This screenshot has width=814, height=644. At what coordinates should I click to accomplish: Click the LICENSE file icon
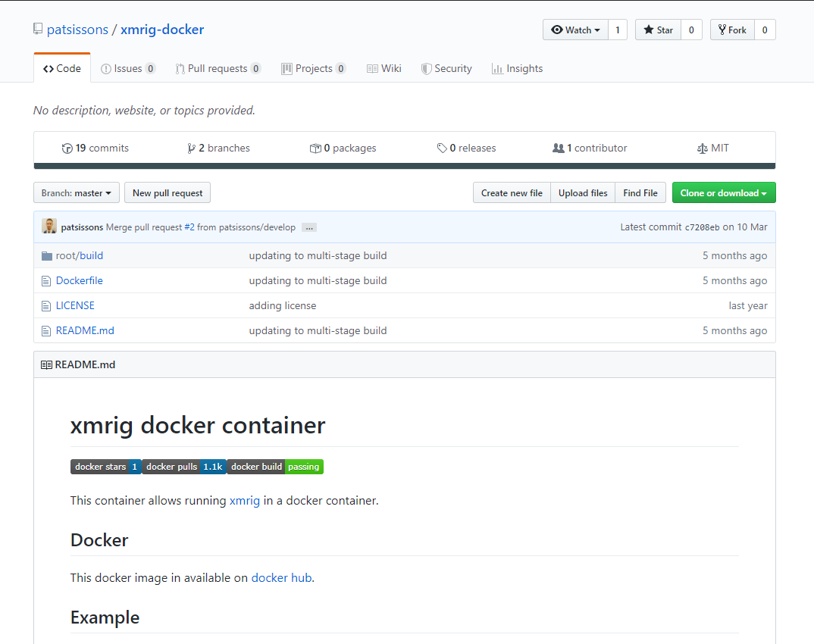pyautogui.click(x=46, y=306)
